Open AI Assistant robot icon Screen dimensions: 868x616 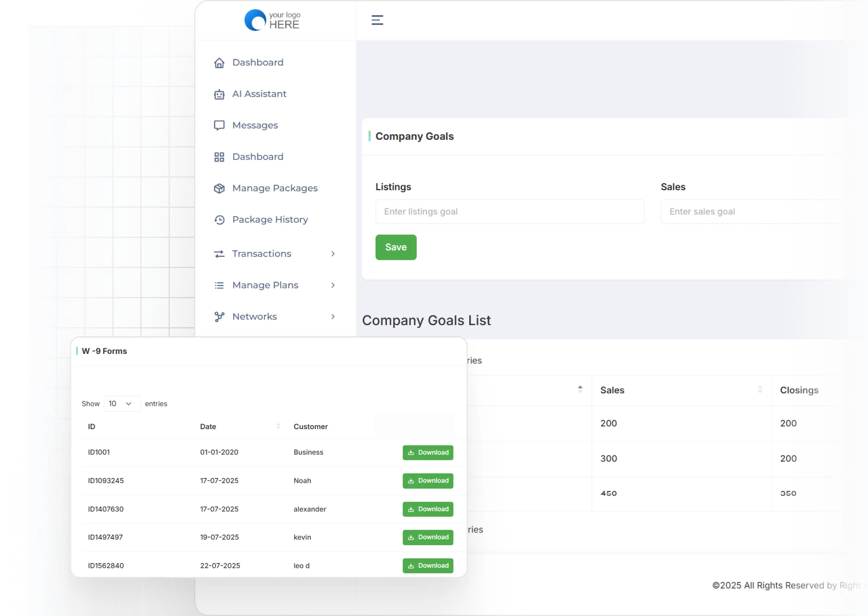[x=219, y=94]
